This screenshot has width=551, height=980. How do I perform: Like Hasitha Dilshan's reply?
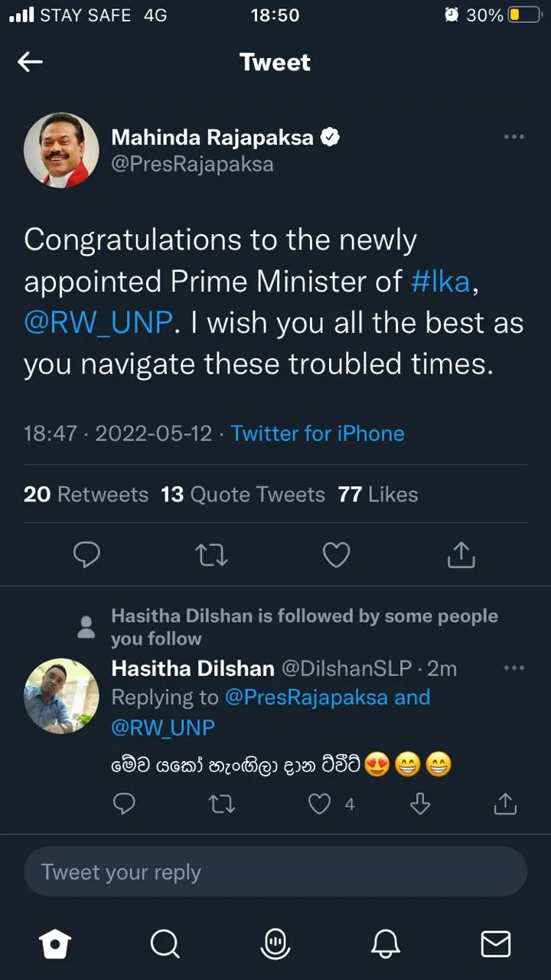point(319,803)
